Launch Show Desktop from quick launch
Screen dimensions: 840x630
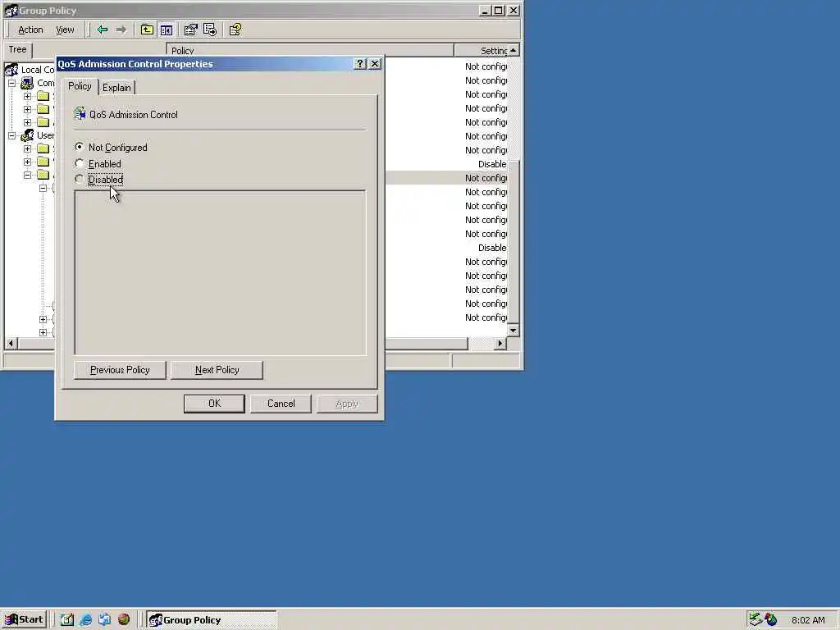point(67,620)
